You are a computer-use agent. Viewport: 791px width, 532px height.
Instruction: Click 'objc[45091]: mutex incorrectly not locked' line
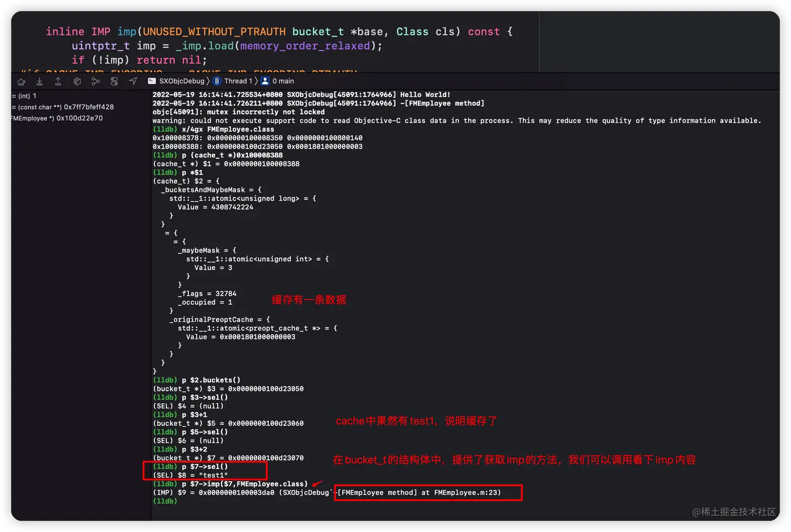(x=239, y=112)
